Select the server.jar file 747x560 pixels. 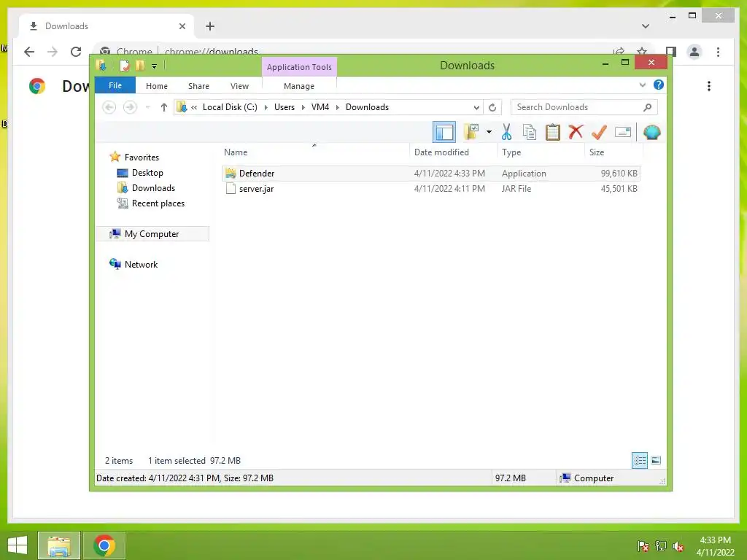[431, 189]
